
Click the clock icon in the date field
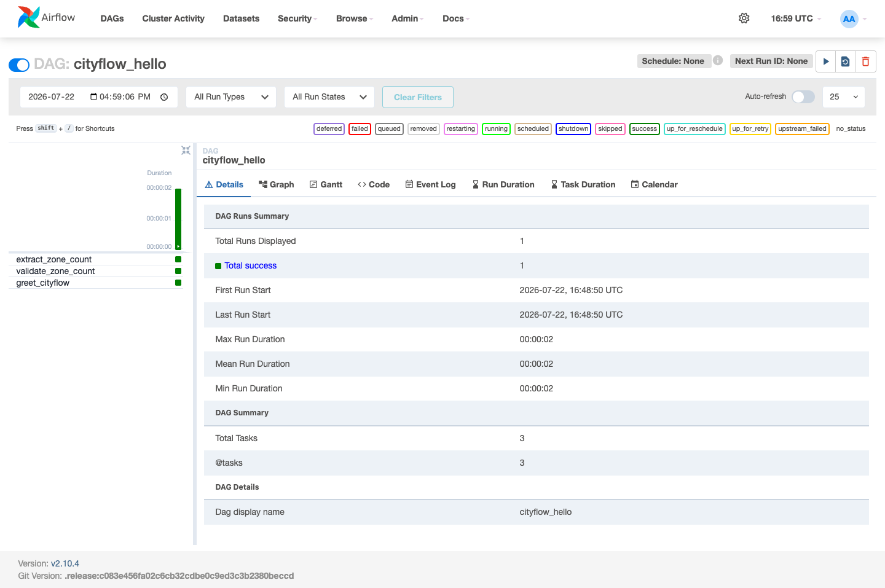[164, 97]
